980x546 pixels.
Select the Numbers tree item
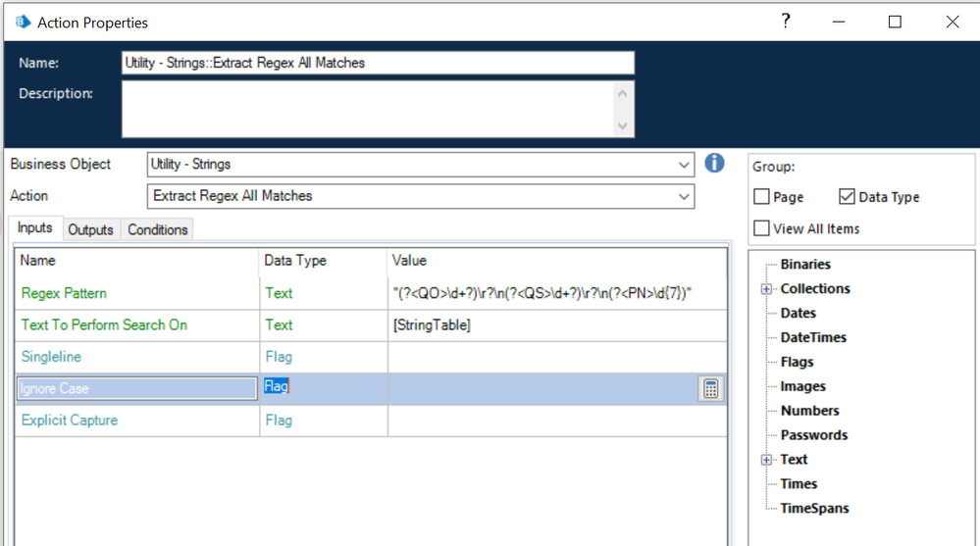point(809,411)
